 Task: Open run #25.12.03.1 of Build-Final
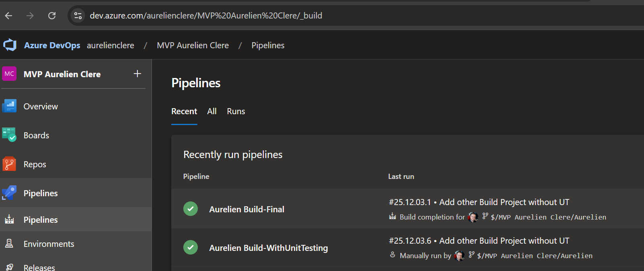[x=479, y=202]
